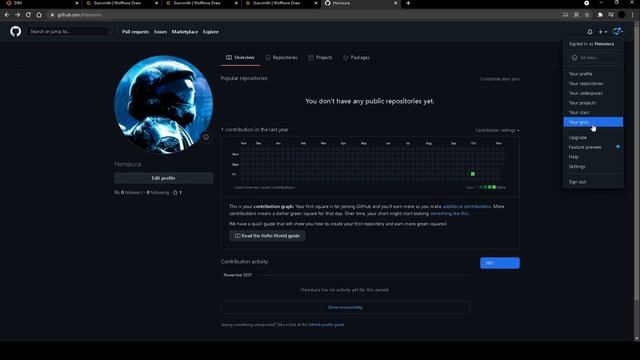Open Explore in header
The image size is (640, 360).
coord(211,32)
